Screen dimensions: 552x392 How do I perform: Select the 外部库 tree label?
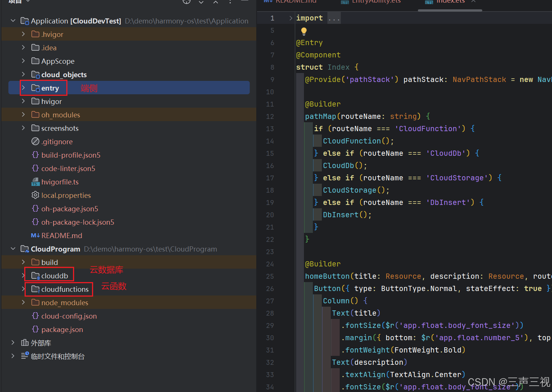click(x=41, y=343)
